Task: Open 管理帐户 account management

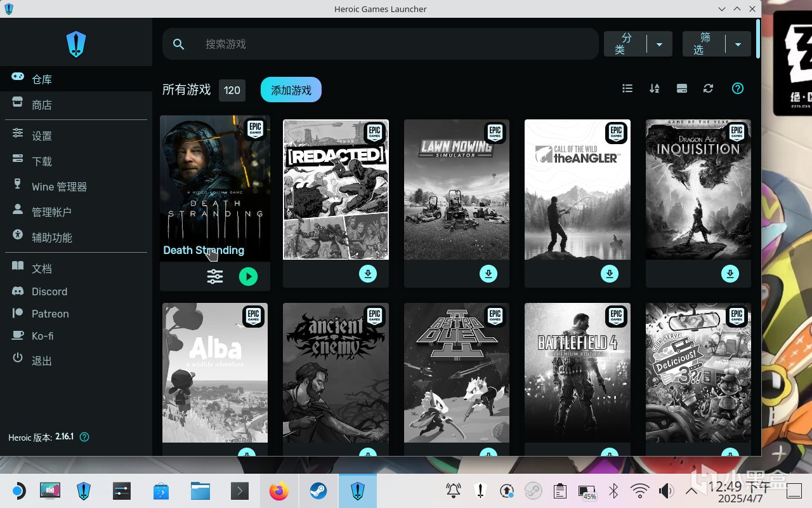Action: click(76, 212)
